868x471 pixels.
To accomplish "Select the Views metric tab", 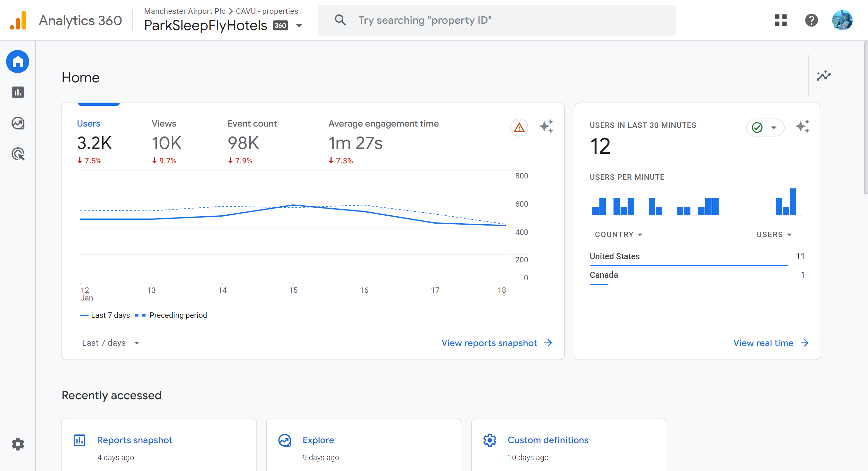I will tap(166, 142).
